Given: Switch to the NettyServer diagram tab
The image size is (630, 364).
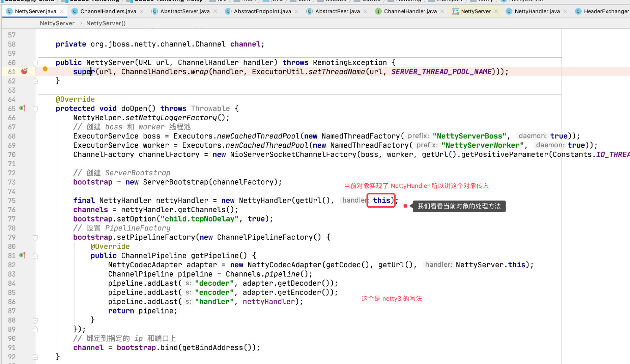Looking at the screenshot, I should 476,11.
